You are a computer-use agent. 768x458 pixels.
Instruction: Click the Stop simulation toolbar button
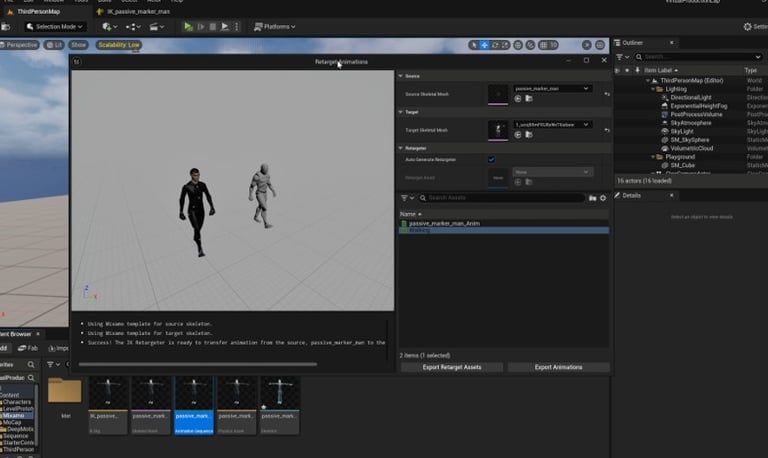[x=213, y=26]
